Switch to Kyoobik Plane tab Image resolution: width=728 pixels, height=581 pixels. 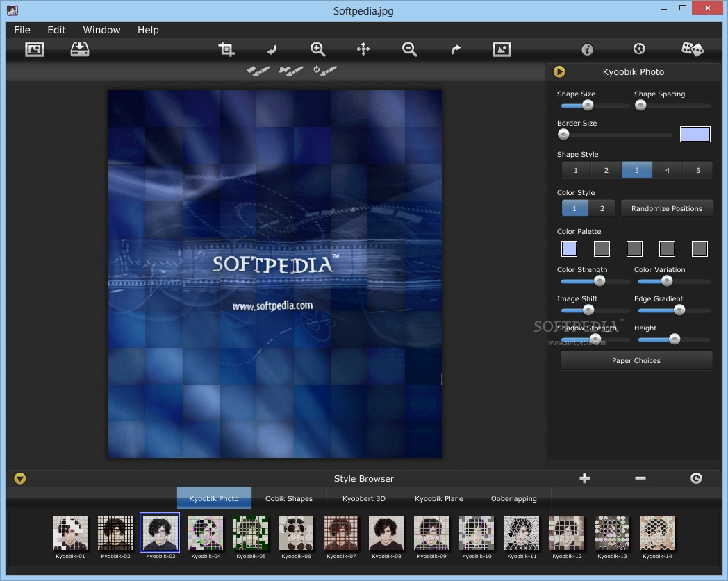[x=439, y=498]
